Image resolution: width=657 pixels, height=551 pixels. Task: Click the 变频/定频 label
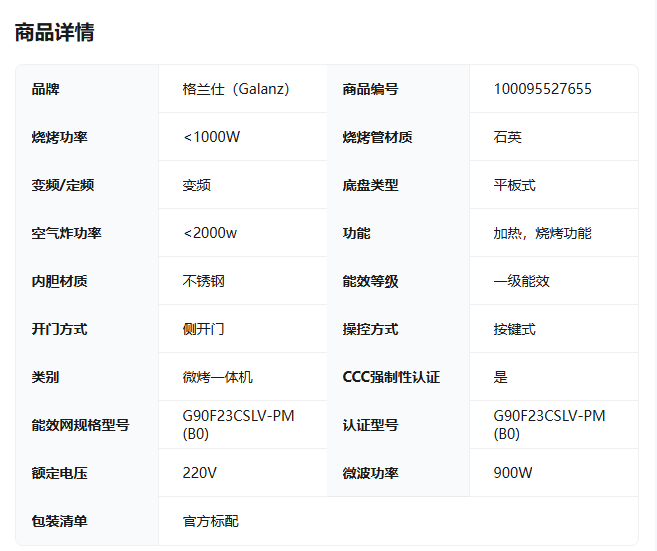click(x=62, y=185)
